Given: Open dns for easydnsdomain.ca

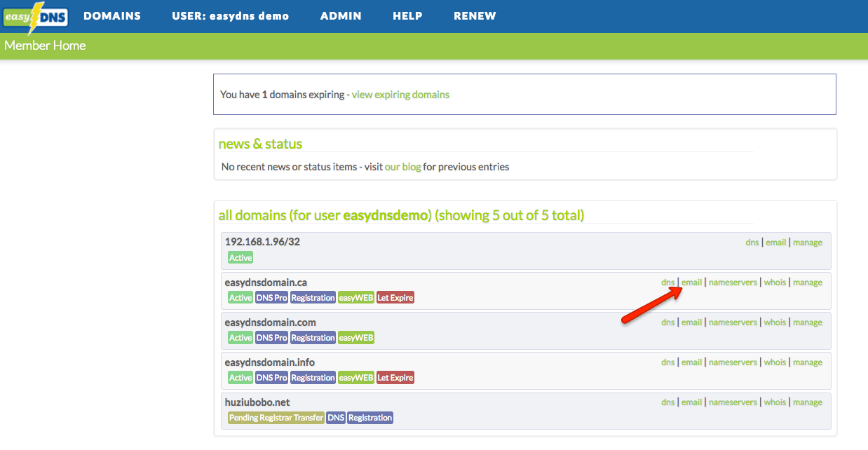Looking at the screenshot, I should coord(667,282).
